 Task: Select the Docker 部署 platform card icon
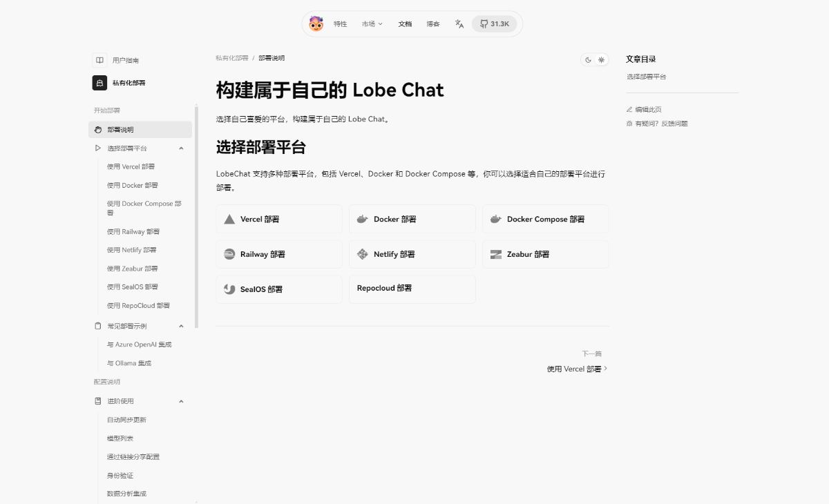362,219
